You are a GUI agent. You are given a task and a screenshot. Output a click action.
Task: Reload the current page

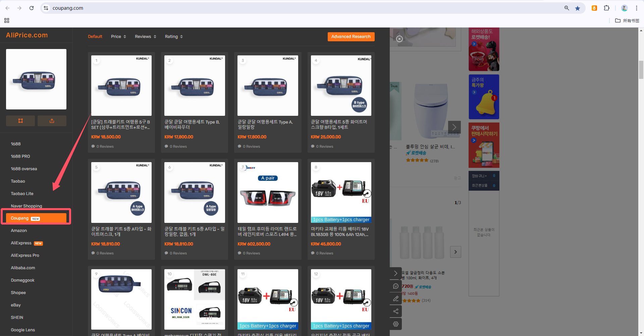pyautogui.click(x=32, y=8)
